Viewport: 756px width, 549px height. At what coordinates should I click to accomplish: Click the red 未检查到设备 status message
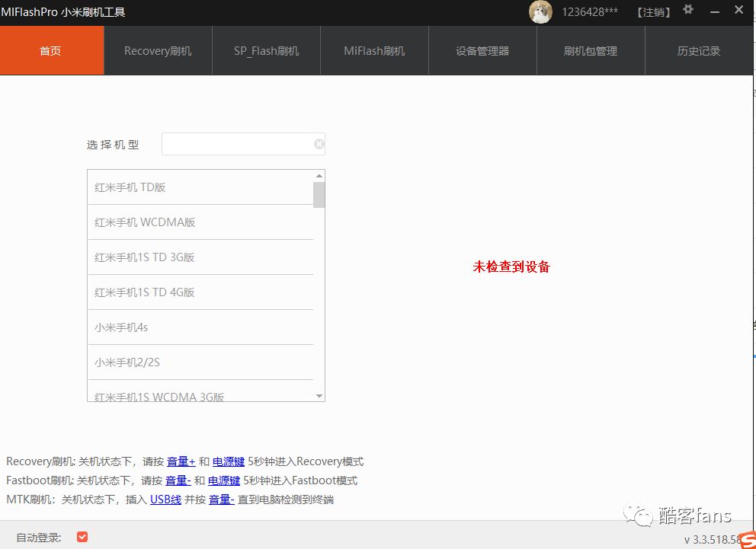pos(511,267)
